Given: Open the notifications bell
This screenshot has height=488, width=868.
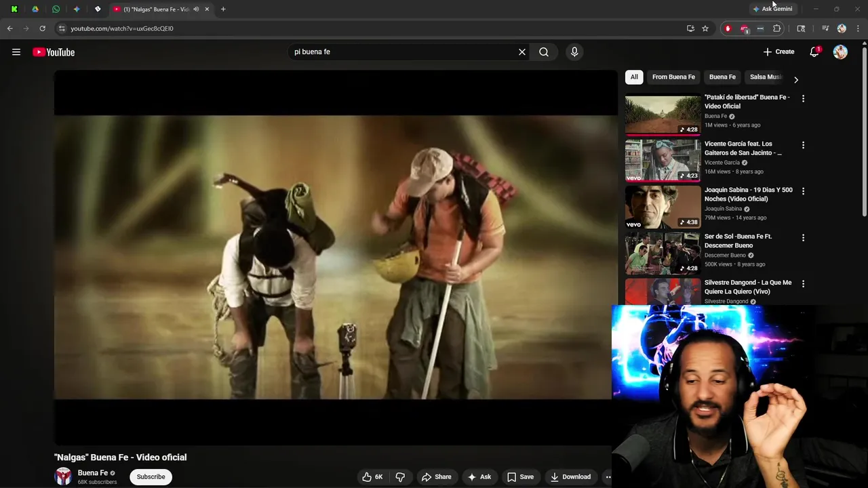Looking at the screenshot, I should click(x=814, y=52).
